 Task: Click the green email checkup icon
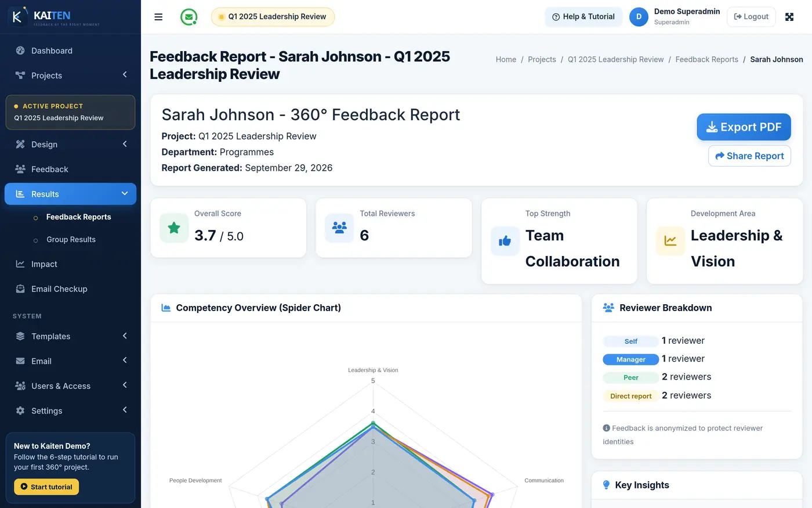pyautogui.click(x=188, y=17)
